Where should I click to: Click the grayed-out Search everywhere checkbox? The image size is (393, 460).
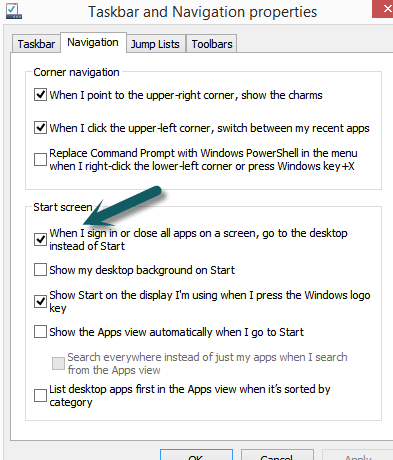58,363
